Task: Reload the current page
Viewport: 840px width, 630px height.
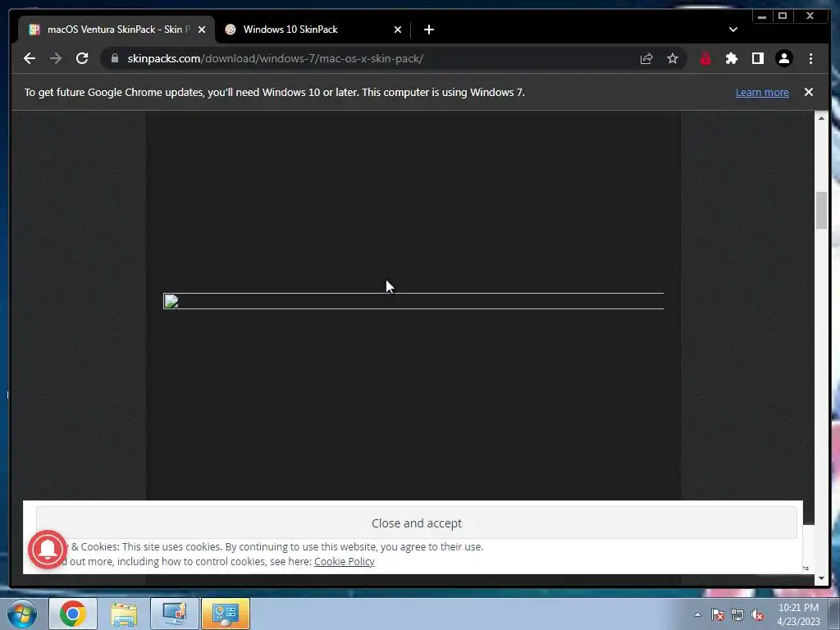Action: click(x=82, y=58)
